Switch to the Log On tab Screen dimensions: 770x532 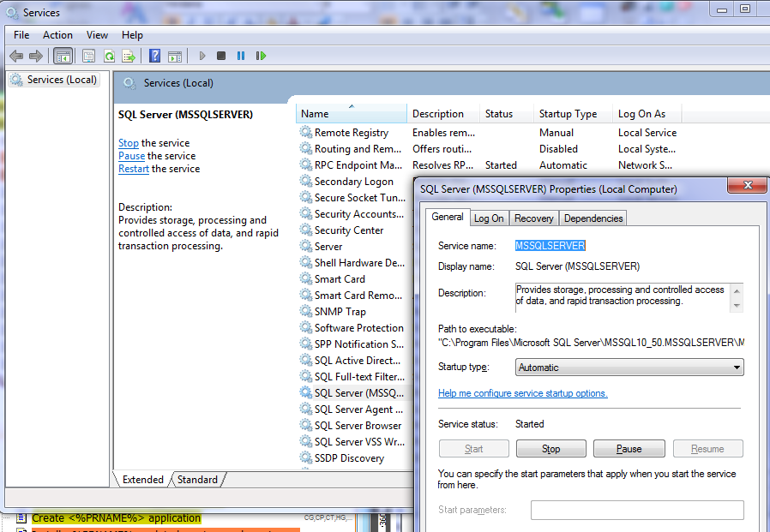(x=489, y=218)
